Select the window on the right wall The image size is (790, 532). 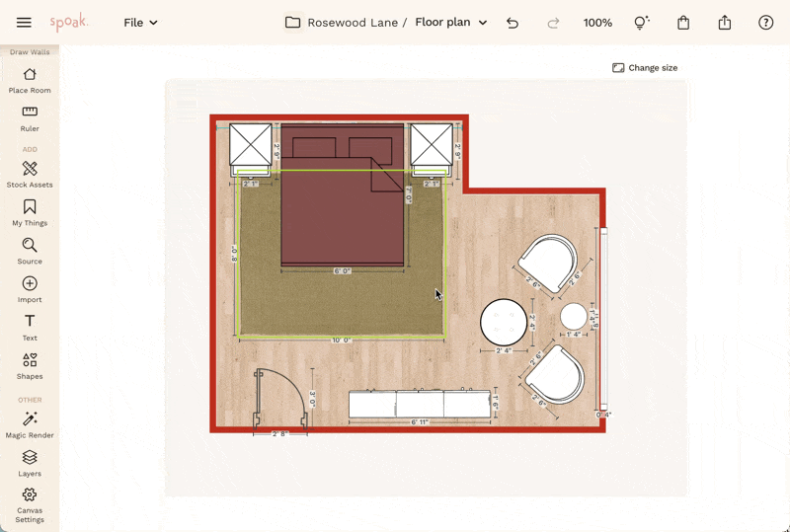point(603,319)
